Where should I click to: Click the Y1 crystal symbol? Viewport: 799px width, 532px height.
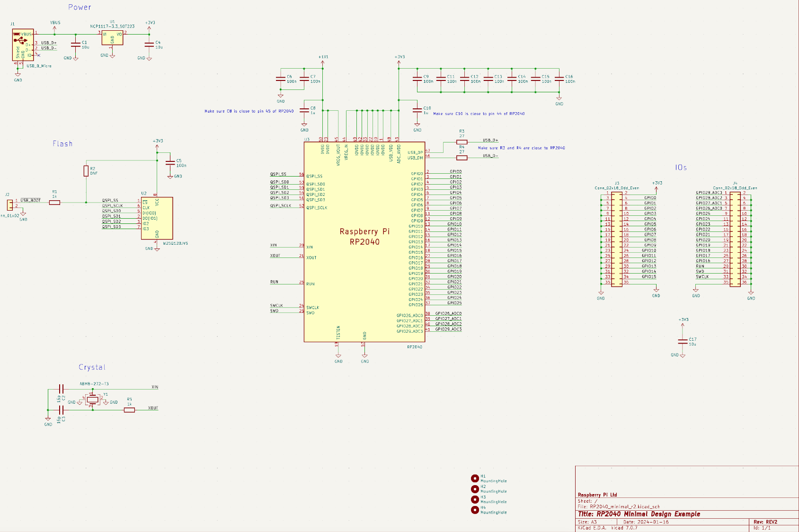coord(93,400)
